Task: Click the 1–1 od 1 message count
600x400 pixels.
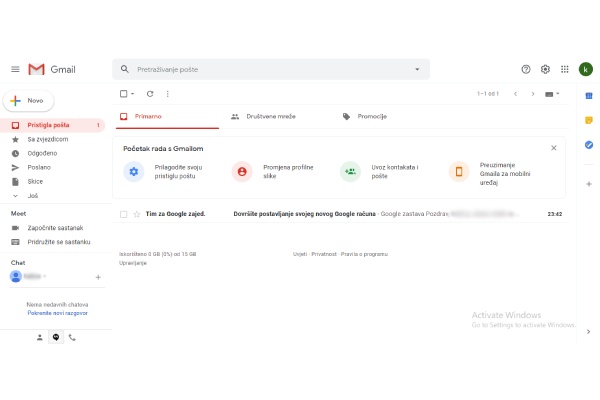Action: (488, 94)
